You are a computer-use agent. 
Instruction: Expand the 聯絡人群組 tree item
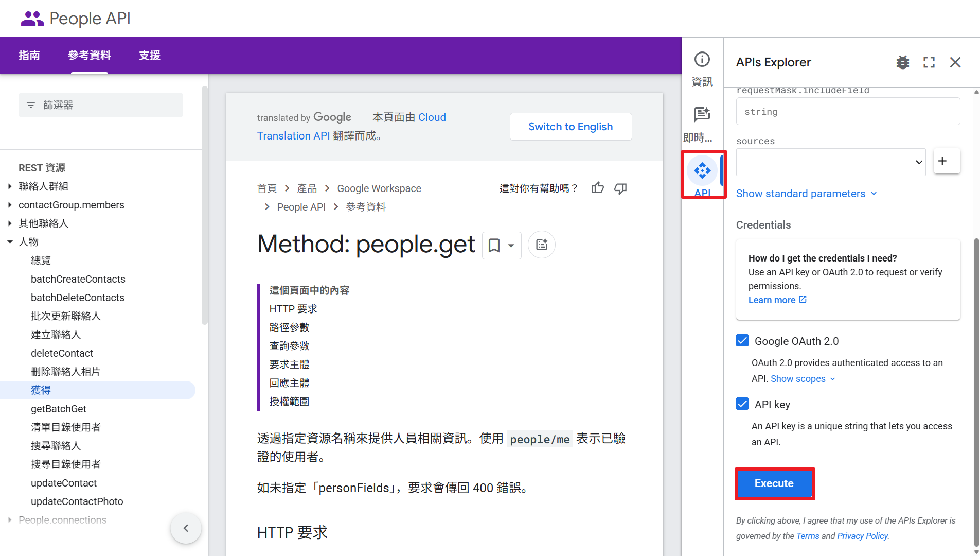click(10, 186)
